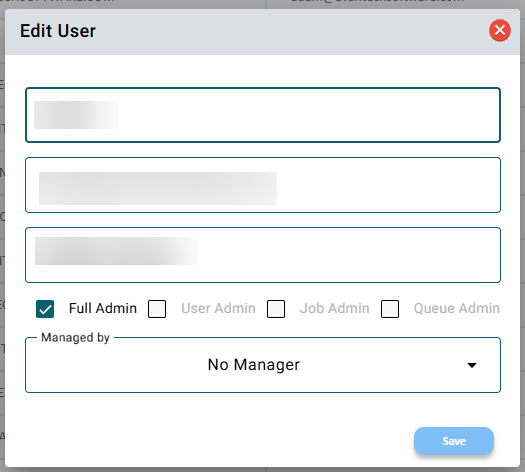Click the Queue Admin label text

457,308
